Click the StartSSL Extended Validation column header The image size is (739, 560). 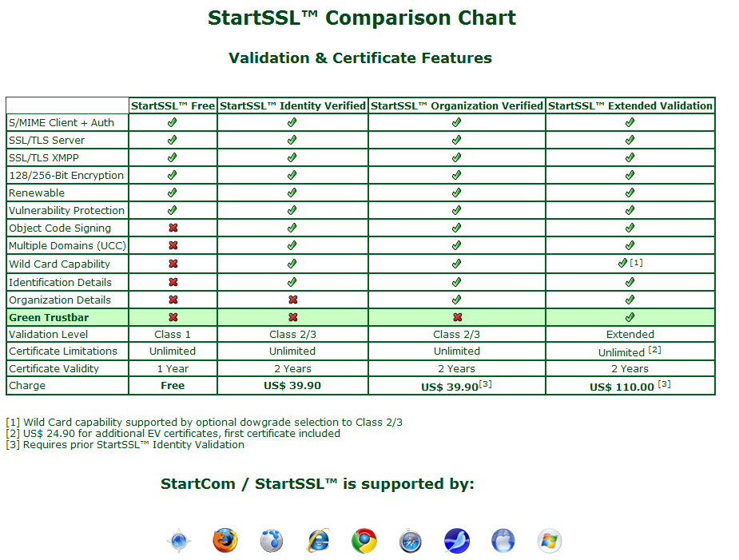(630, 105)
